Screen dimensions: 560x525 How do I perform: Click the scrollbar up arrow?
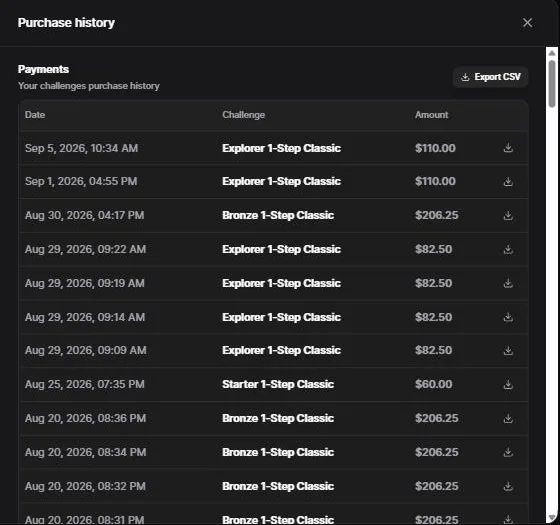pyautogui.click(x=552, y=53)
